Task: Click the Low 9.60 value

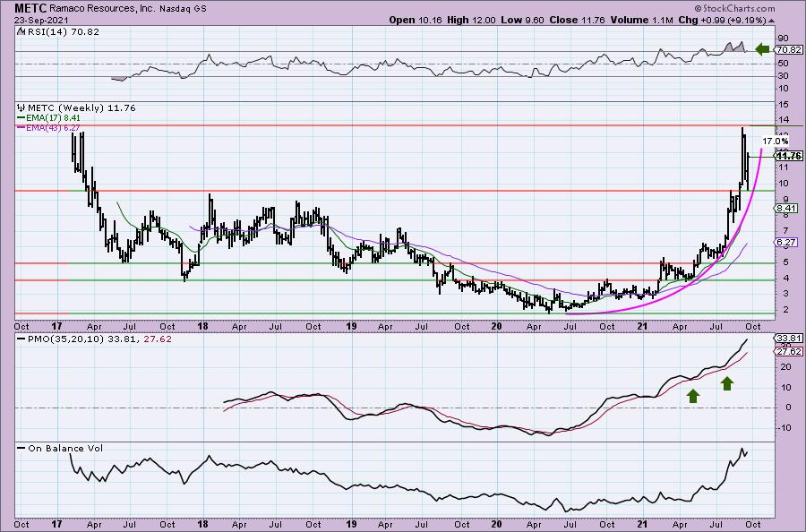Action: coord(523,20)
